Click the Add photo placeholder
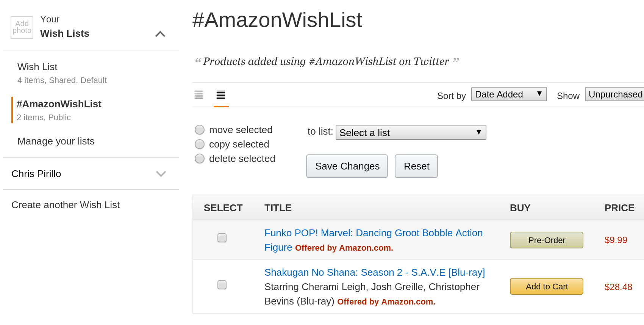644x325 pixels. 22,27
